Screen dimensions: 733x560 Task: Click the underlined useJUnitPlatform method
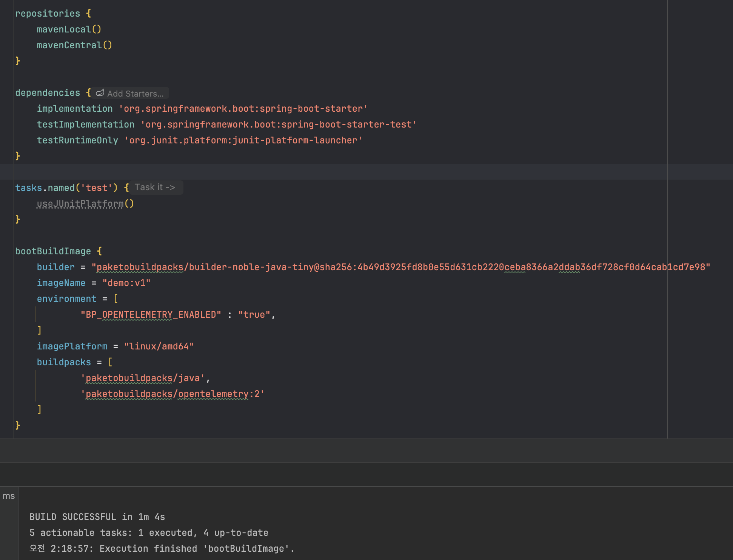coord(80,204)
